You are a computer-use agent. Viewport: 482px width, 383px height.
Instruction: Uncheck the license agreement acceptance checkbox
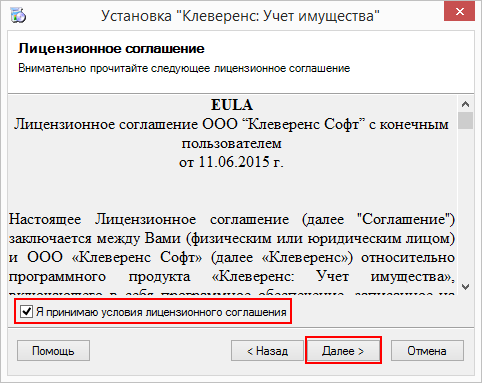pyautogui.click(x=26, y=312)
